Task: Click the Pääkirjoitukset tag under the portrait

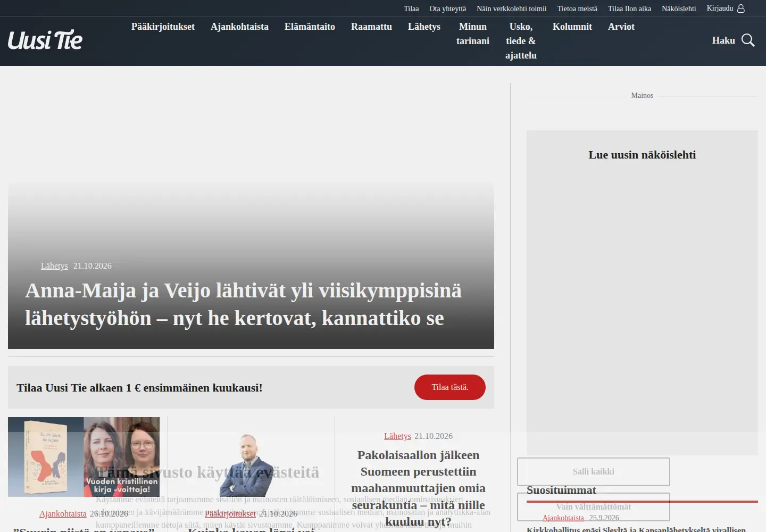Action: [230, 514]
